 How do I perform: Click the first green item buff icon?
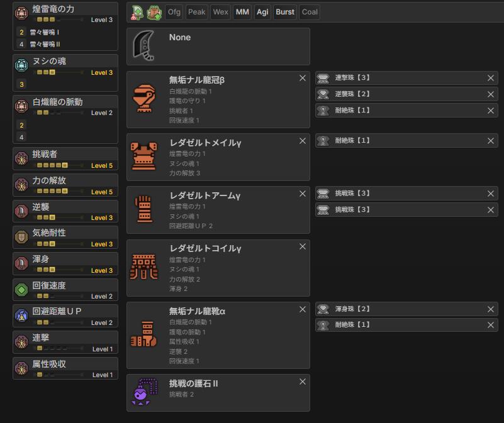tap(137, 12)
